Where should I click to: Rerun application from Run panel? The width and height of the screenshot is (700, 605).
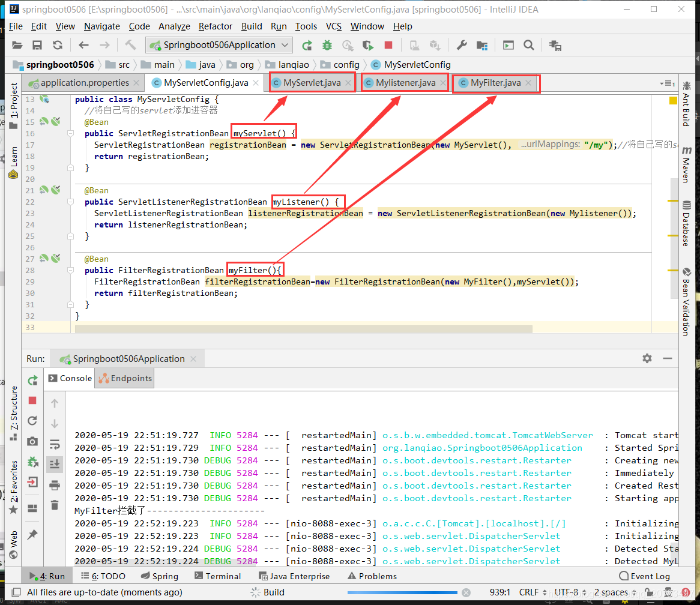click(x=32, y=380)
